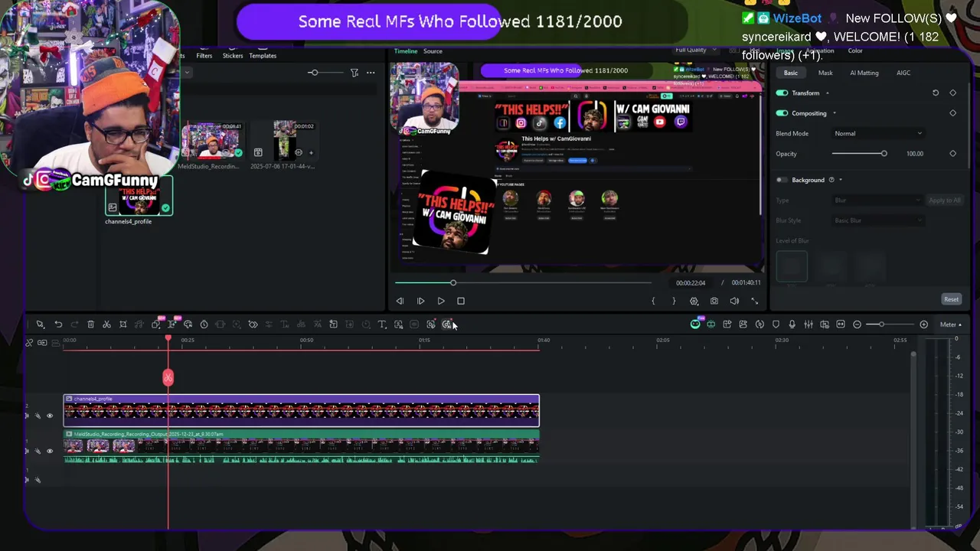The image size is (980, 551).
Task: Click the selection arrow tool
Action: tap(40, 324)
